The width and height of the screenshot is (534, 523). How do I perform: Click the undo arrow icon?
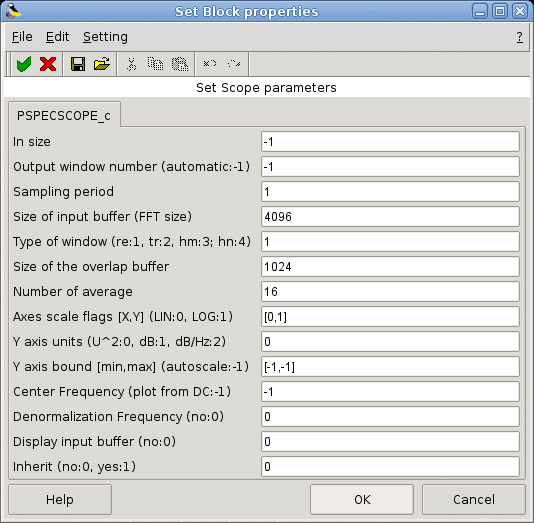[x=210, y=64]
